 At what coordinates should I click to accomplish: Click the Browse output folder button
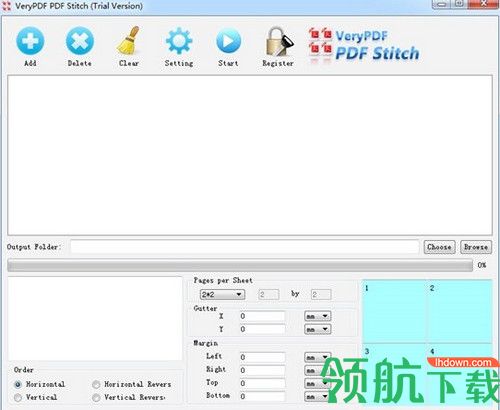click(x=476, y=247)
